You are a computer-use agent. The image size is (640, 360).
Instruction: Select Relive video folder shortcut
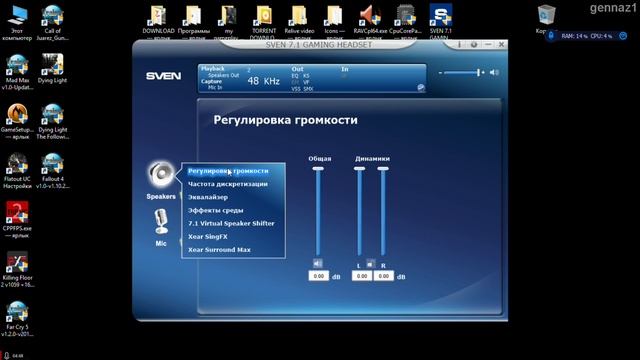pos(299,22)
